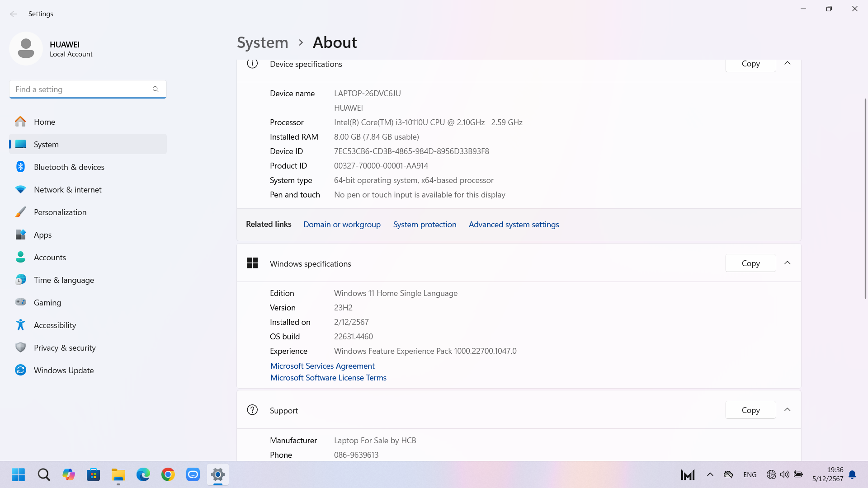Launch Copilot from the taskbar
Screen dimensions: 868x488
(x=69, y=474)
